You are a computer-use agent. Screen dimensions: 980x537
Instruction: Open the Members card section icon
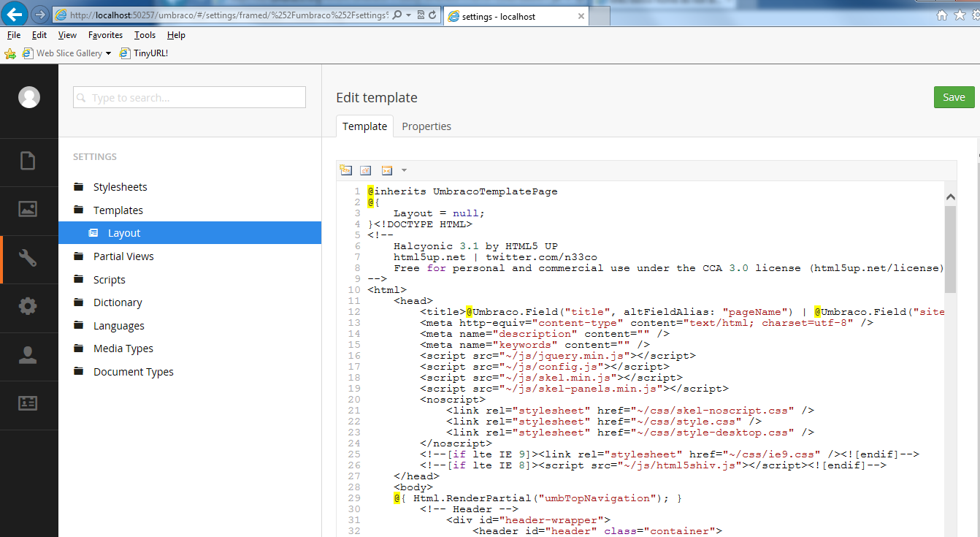click(x=28, y=403)
